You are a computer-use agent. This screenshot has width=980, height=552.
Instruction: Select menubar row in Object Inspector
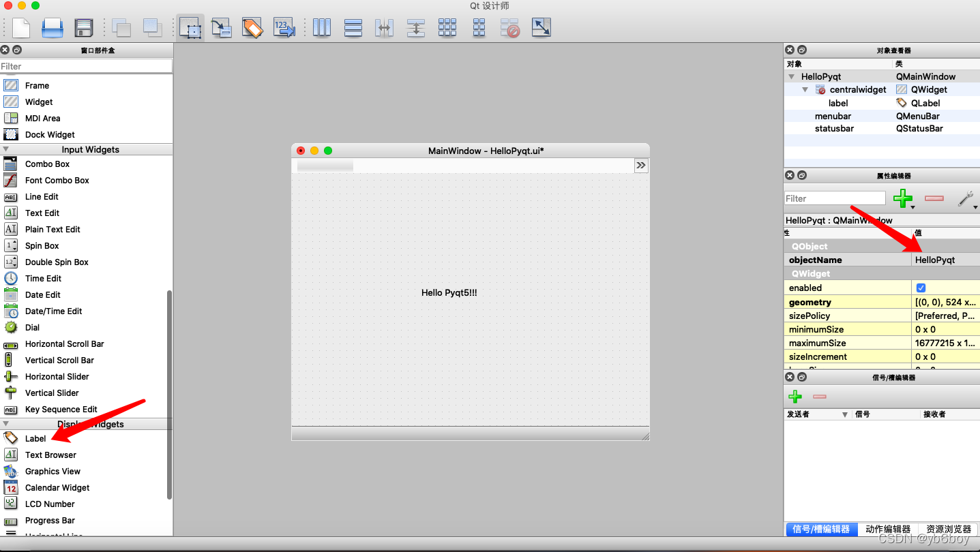pos(882,116)
